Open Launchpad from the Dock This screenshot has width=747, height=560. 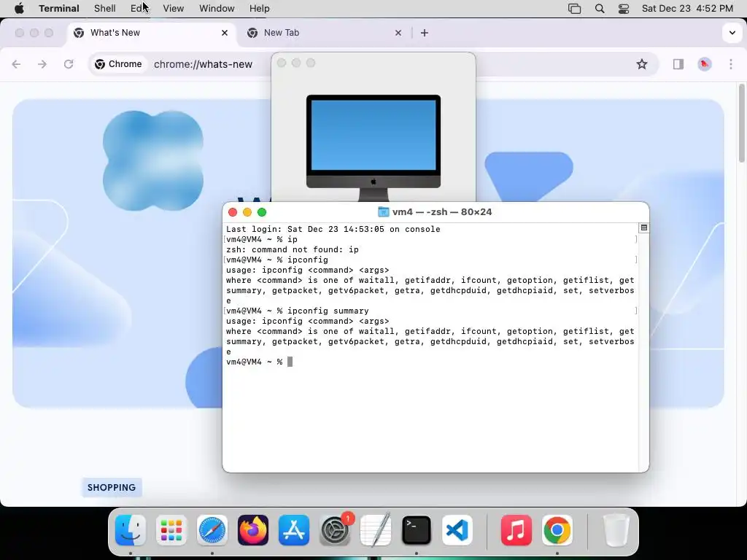point(171,530)
